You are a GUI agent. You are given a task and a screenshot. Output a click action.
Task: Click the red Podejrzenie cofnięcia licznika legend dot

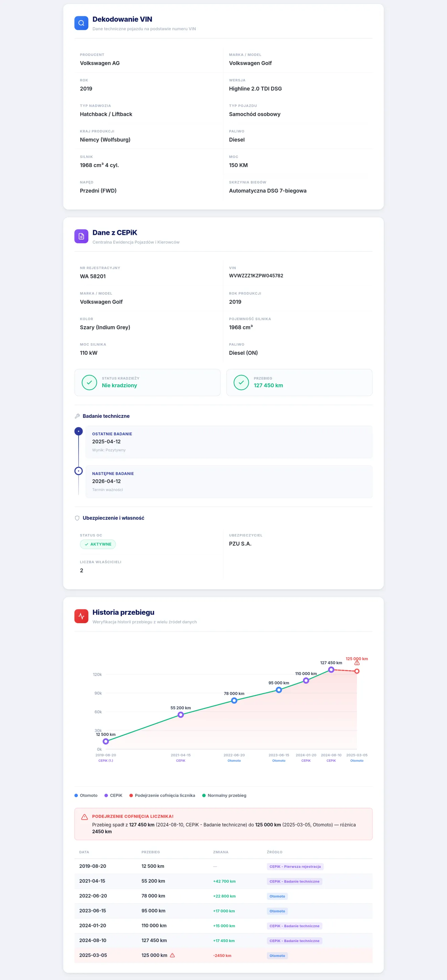(131, 795)
